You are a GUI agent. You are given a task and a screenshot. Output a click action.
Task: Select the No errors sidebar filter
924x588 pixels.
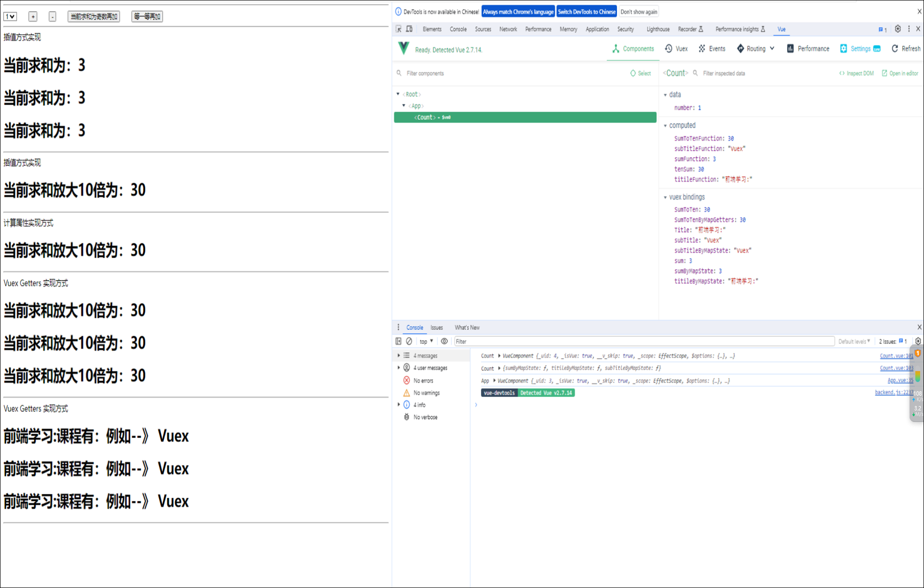(423, 381)
